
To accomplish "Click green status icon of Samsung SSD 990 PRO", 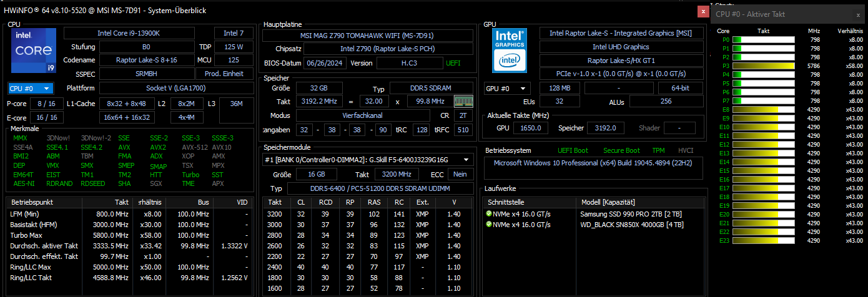I will (489, 213).
